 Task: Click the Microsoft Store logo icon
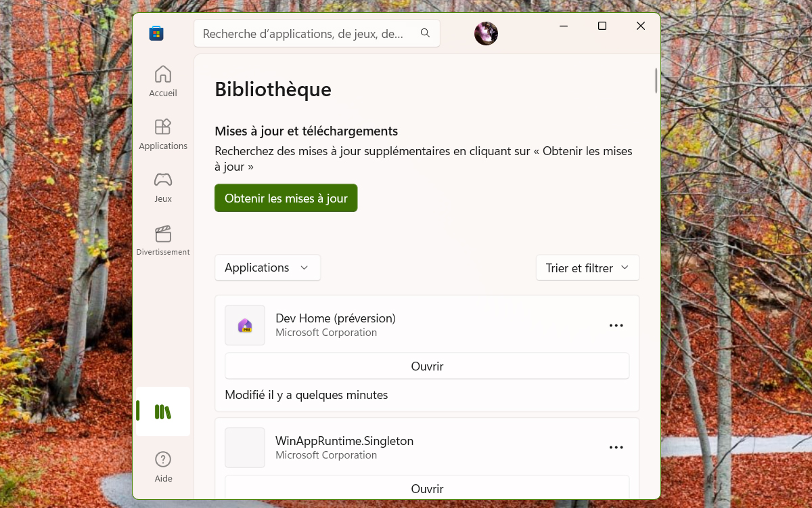tap(156, 33)
